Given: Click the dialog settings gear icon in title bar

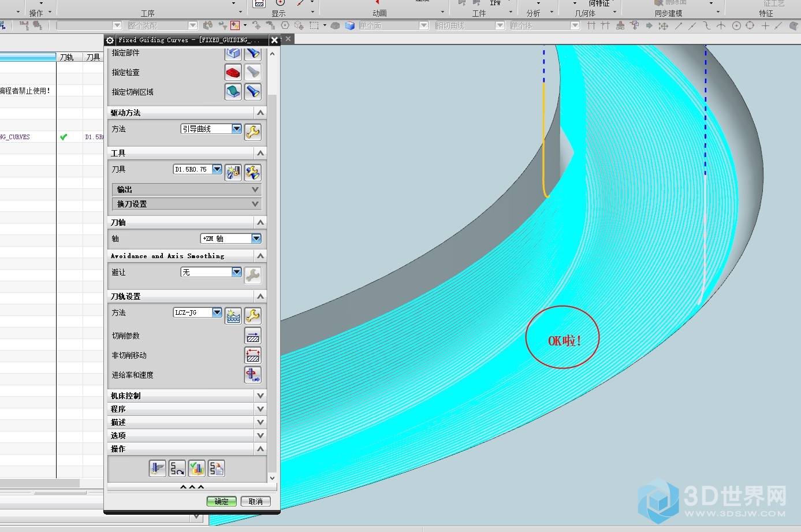Looking at the screenshot, I should [110, 40].
